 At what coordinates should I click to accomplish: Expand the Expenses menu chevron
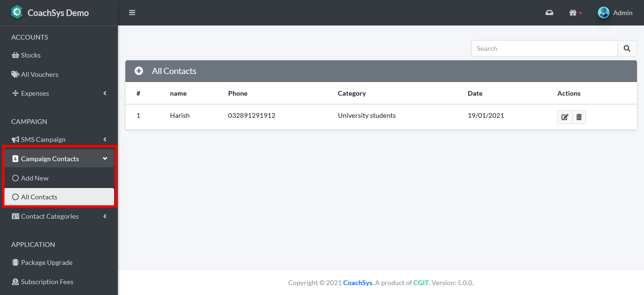pyautogui.click(x=105, y=93)
